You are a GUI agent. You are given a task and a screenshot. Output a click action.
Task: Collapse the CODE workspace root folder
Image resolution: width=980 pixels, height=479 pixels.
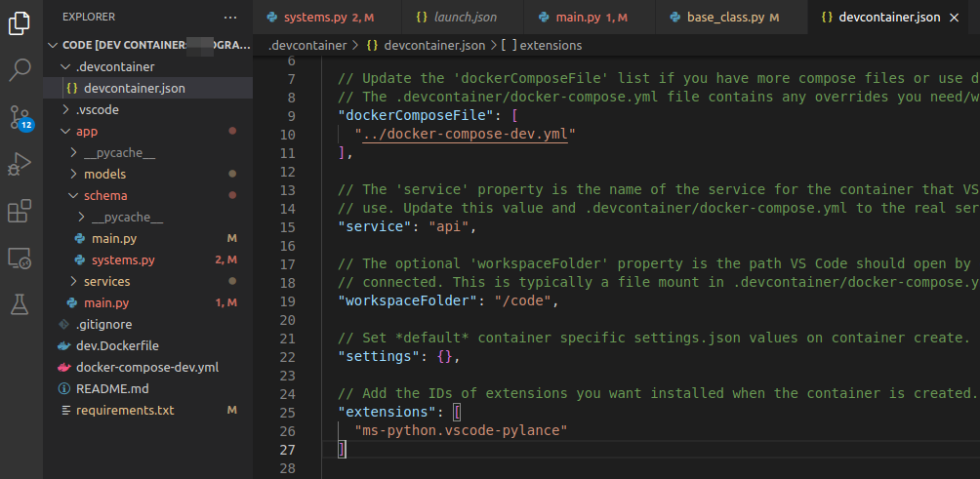pos(52,46)
